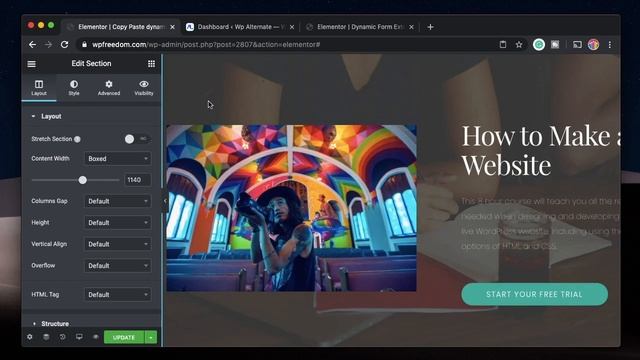Click the width value field showing 1140
Viewport: 640px width, 360px height.
[138, 180]
